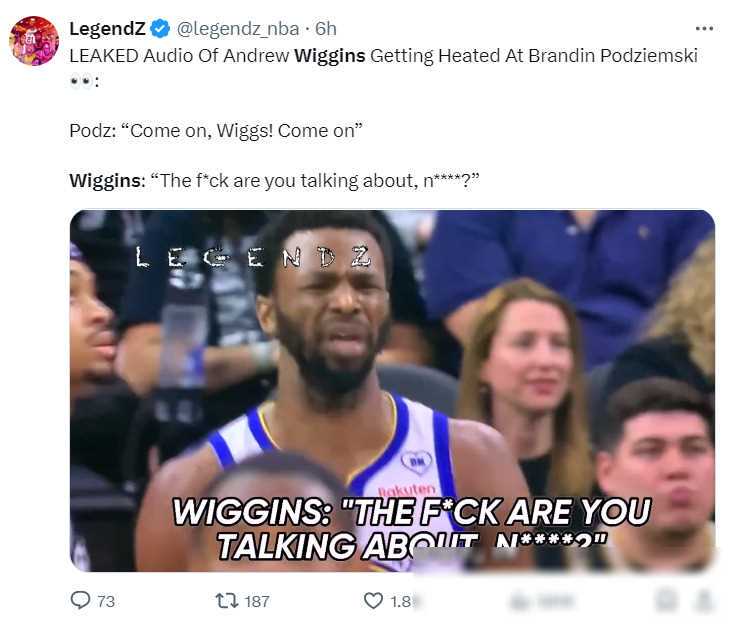The image size is (736, 627).
Task: Click the LEGENDZ watermark on video
Action: click(x=253, y=257)
